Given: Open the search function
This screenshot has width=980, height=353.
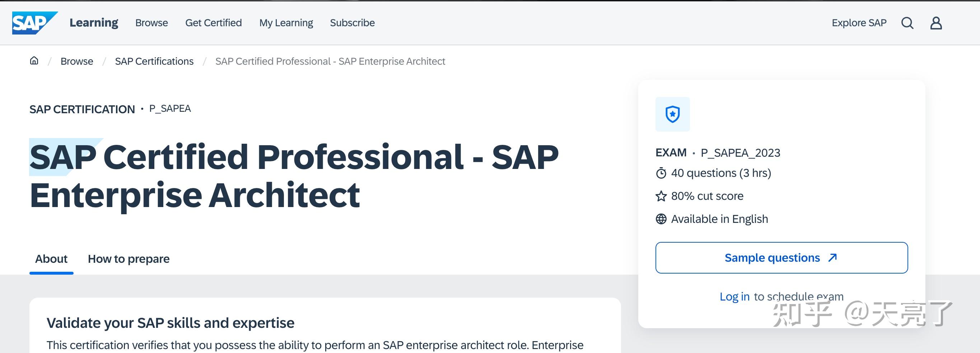Looking at the screenshot, I should (x=908, y=23).
